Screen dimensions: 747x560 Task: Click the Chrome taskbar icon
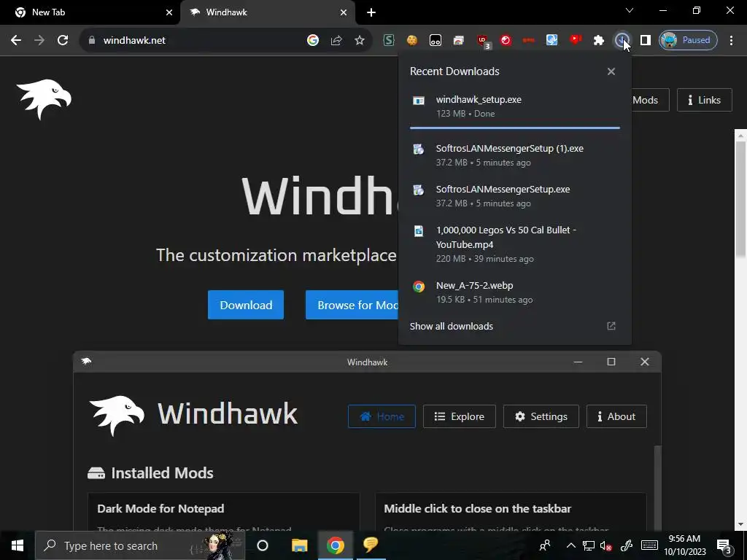click(x=336, y=545)
